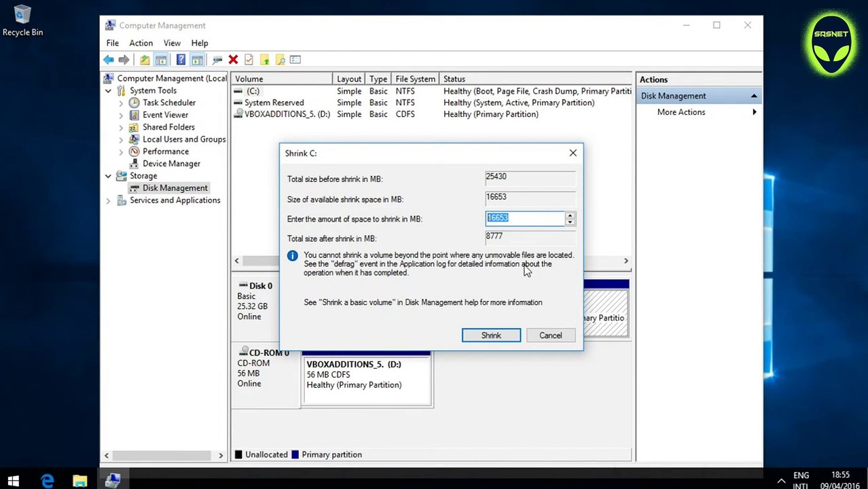Click the Up one level folder icon

pos(145,60)
